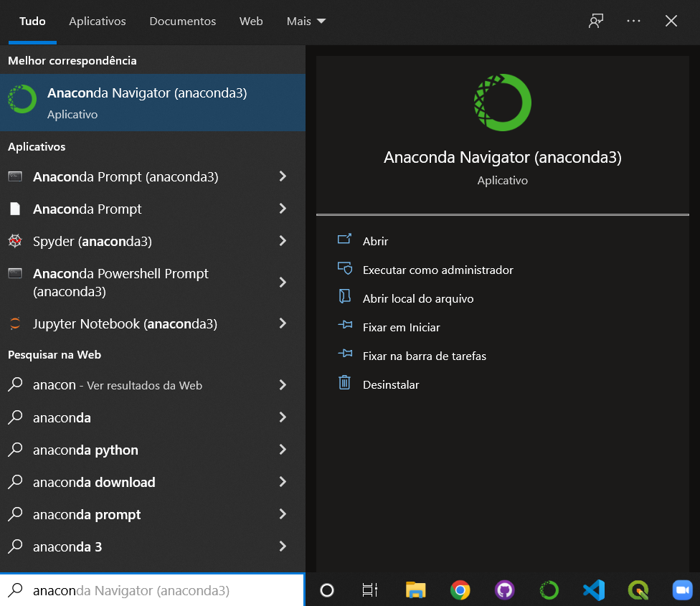Click the Spyder (anaconda3) spider web icon
The image size is (700, 606).
15,241
